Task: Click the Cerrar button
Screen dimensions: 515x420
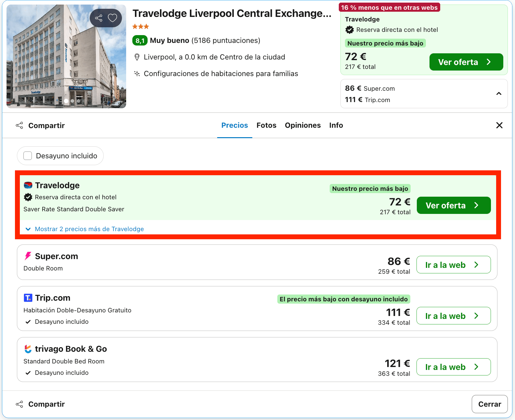Action: click(490, 404)
